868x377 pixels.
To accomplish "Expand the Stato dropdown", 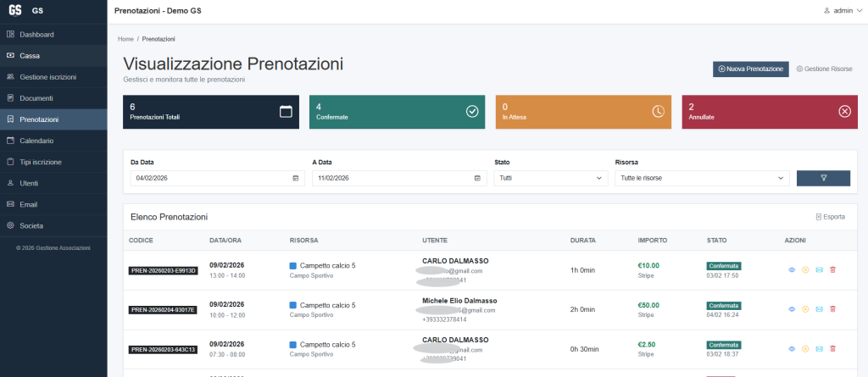I will pos(550,178).
